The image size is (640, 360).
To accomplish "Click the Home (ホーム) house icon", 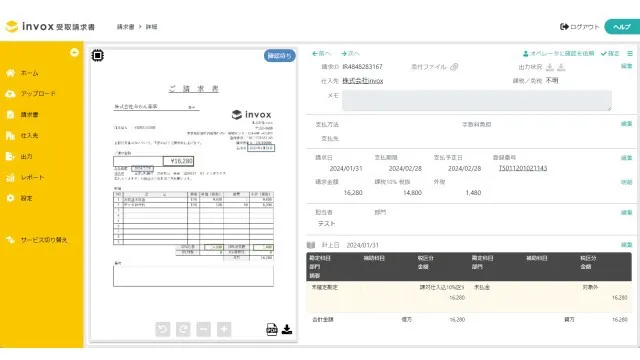I will [11, 73].
